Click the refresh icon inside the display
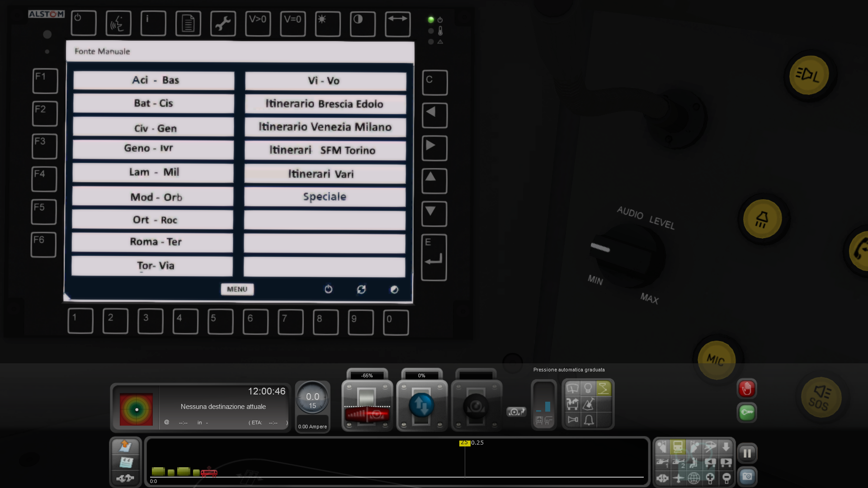This screenshot has width=868, height=488. pyautogui.click(x=361, y=289)
